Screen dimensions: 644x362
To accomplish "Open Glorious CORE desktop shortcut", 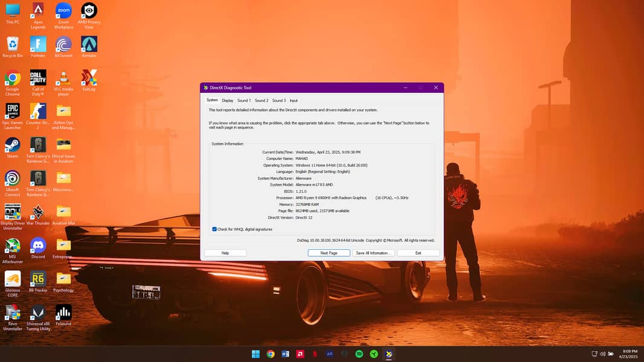I will 13,284.
